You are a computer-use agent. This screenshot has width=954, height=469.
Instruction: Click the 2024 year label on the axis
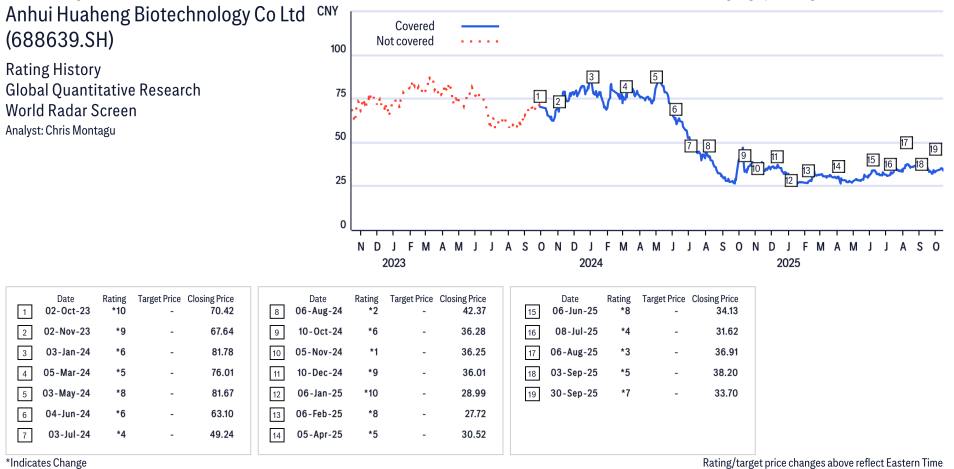[591, 264]
